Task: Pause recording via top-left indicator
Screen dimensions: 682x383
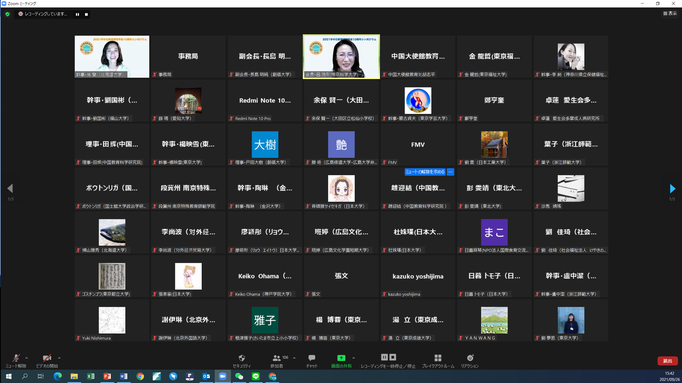Action: click(77, 14)
